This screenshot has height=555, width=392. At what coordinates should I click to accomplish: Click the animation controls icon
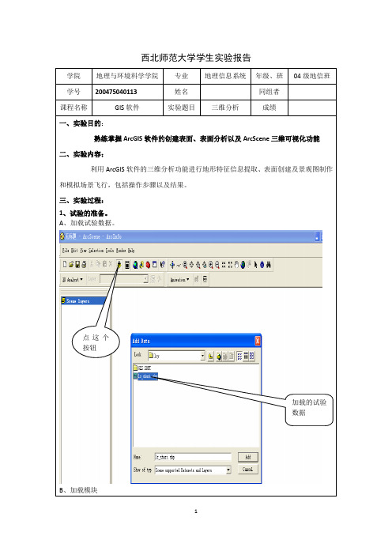tap(205, 279)
